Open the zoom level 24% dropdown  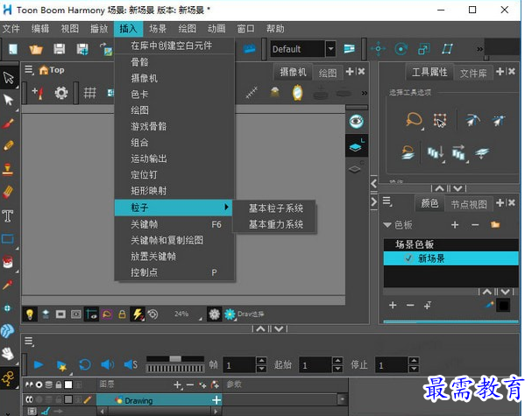click(186, 314)
